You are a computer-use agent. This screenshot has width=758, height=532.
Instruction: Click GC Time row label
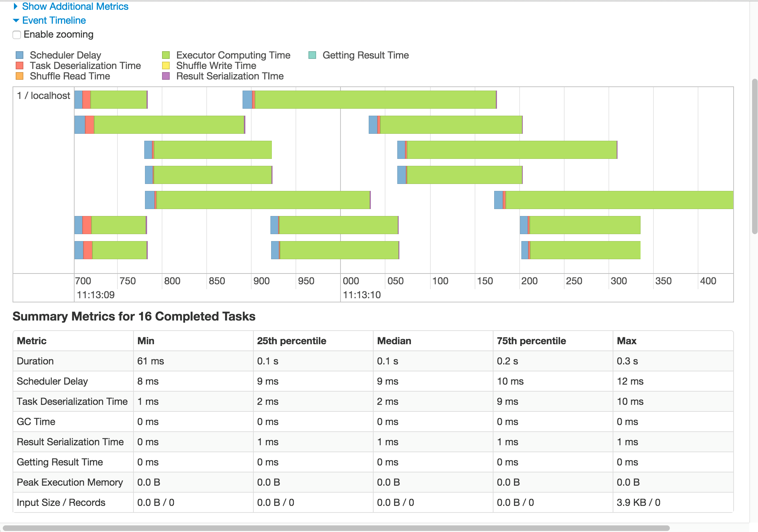point(36,422)
